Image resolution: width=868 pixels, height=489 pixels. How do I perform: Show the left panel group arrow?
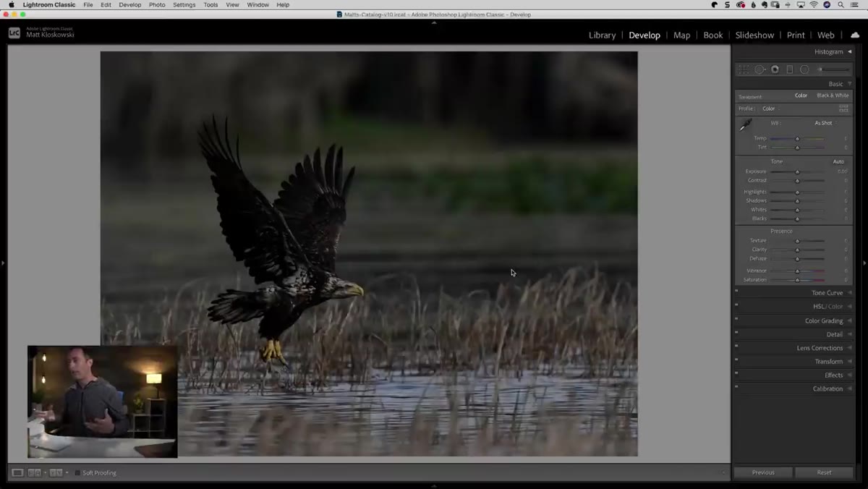(x=3, y=263)
